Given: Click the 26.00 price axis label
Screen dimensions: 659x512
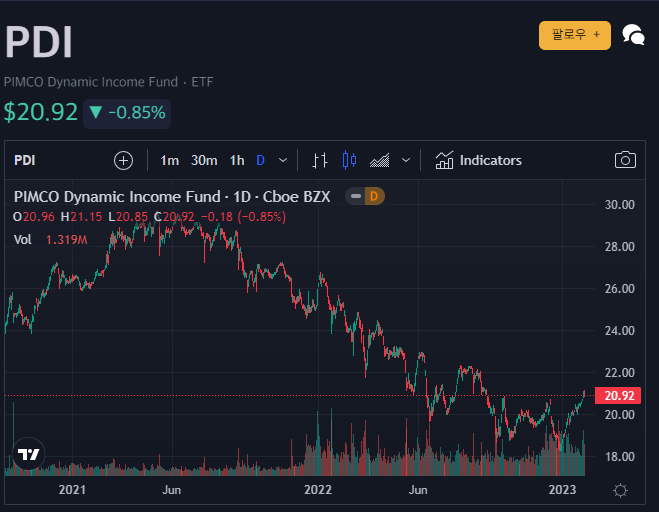Looking at the screenshot, I should (x=619, y=289).
